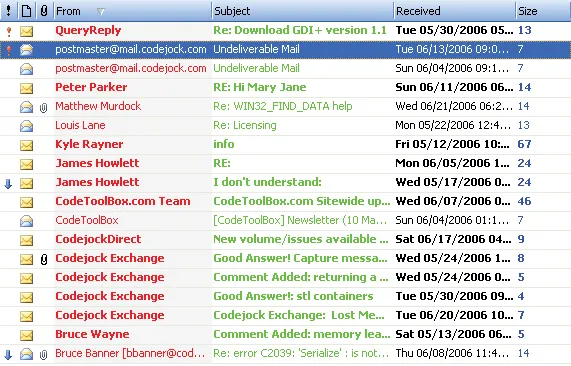Click high importance flag on QueryReply row

click(x=9, y=32)
